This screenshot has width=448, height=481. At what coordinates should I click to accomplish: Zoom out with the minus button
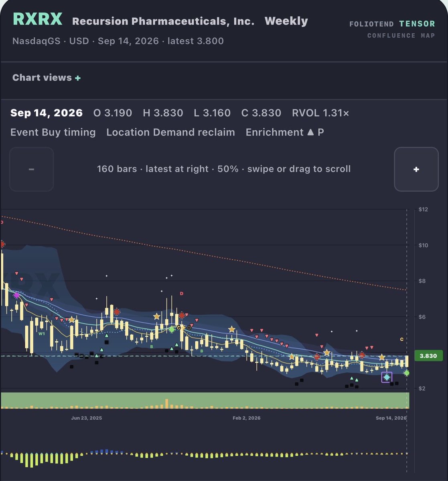click(x=31, y=169)
